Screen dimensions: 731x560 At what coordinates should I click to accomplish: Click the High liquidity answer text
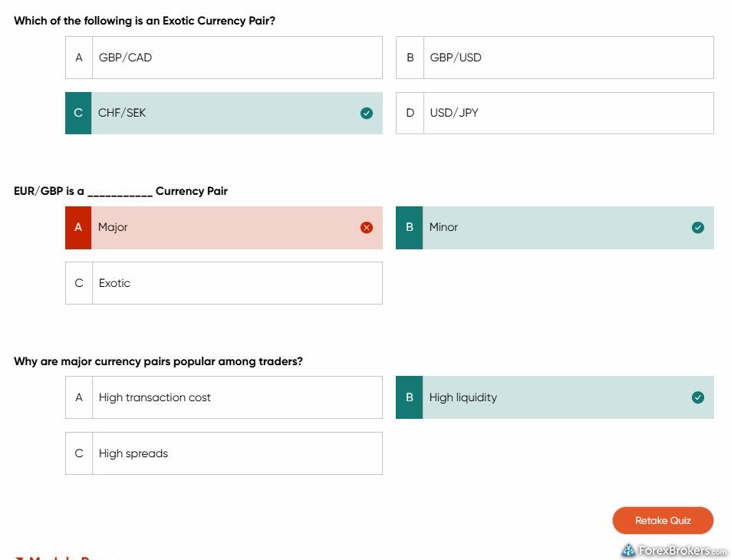tap(463, 397)
